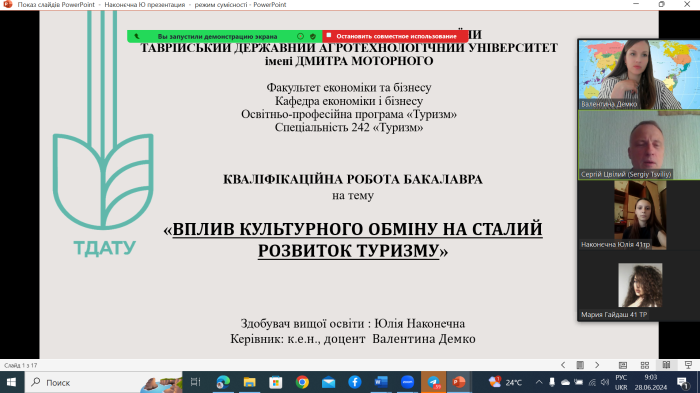Click heading КВАЛІФІКАЦІЙНА РОБОТА БАКАЛАВРА
Viewport: 700px width, 393px height.
pos(353,179)
